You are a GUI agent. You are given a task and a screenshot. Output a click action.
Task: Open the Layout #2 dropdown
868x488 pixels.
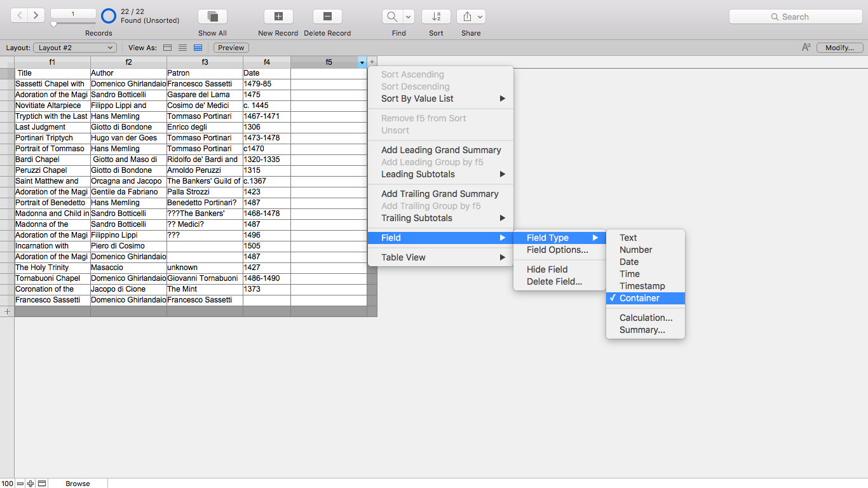(x=75, y=48)
